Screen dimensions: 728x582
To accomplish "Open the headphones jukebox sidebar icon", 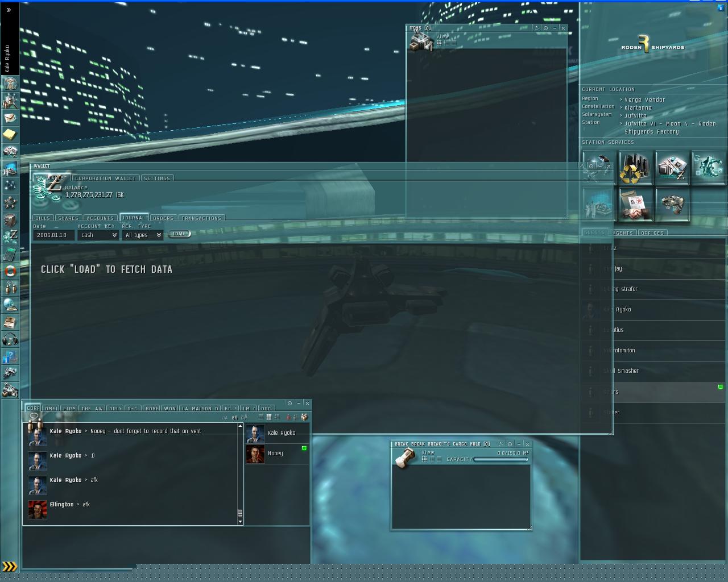I will coord(10,339).
